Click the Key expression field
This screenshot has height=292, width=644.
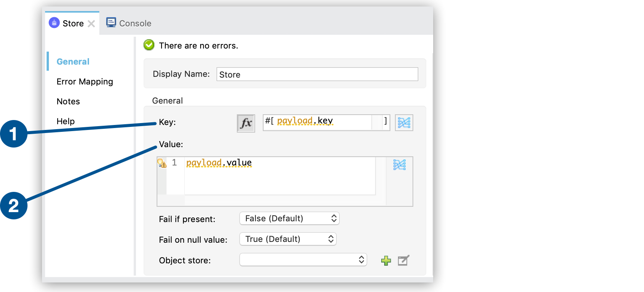point(326,123)
